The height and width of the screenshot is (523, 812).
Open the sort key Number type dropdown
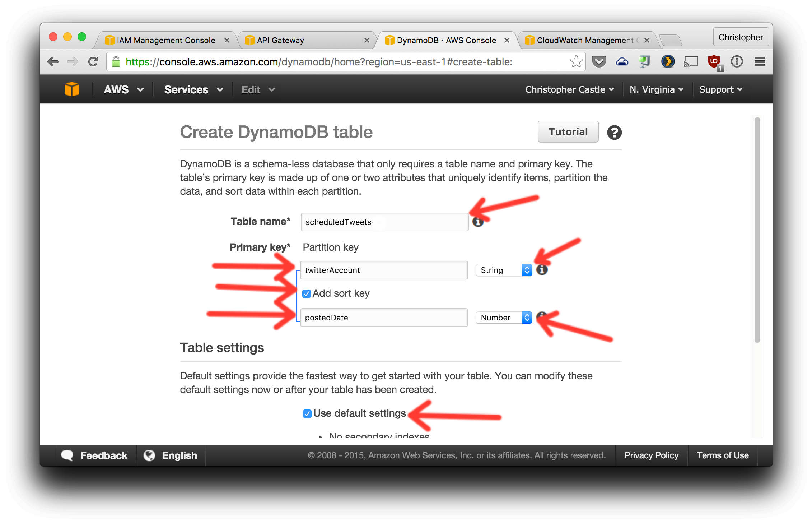[x=503, y=318]
